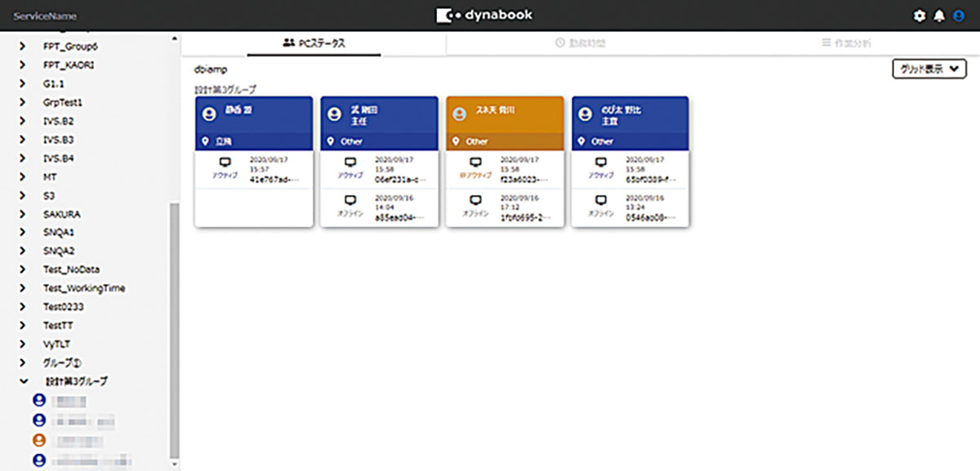Click the sidebar vertical scrollbar

pyautogui.click(x=173, y=327)
